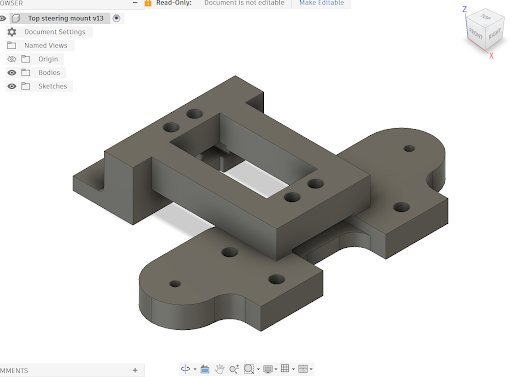The height and width of the screenshot is (377, 512).
Task: Click the Zoom Window fit icon
Action: 249,369
